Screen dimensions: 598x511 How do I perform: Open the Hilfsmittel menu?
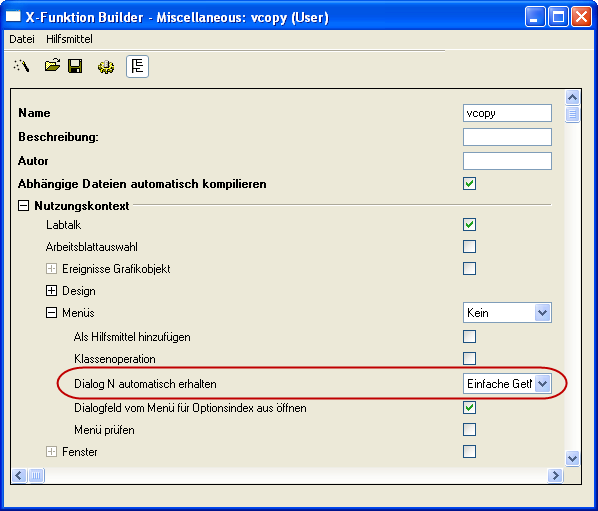(x=69, y=39)
